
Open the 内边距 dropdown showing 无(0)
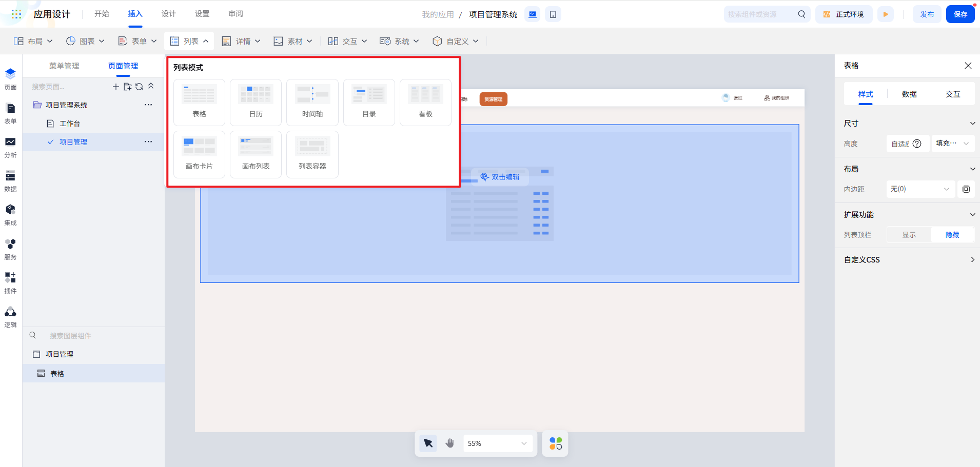[x=920, y=189]
